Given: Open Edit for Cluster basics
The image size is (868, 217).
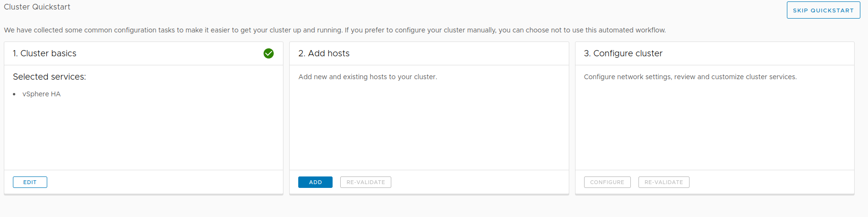Looking at the screenshot, I should (30, 182).
